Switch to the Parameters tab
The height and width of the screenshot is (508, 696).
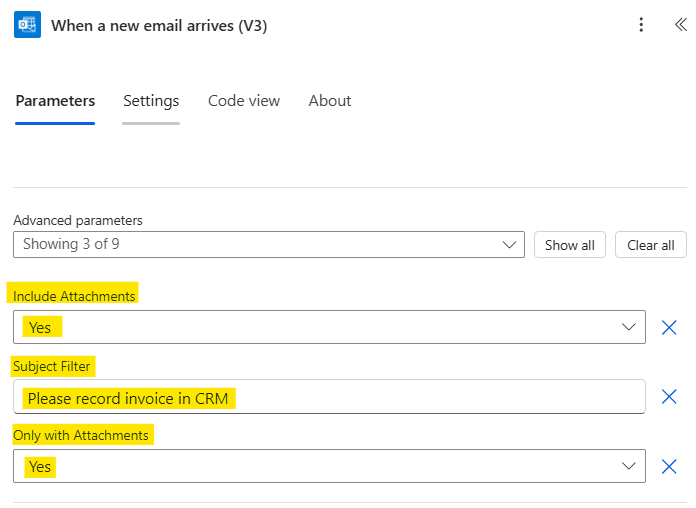pyautogui.click(x=55, y=101)
